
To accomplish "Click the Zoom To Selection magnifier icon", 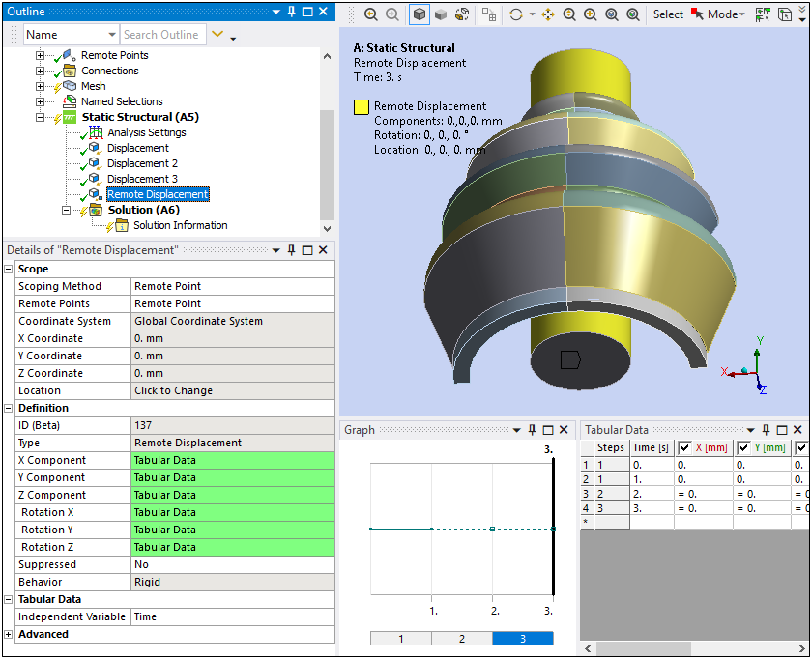I will coord(633,14).
